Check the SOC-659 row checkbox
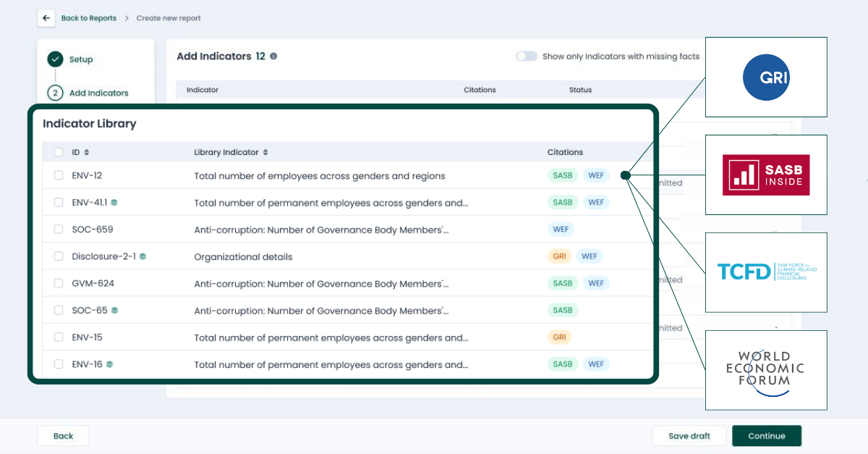The width and height of the screenshot is (868, 454). [x=59, y=230]
